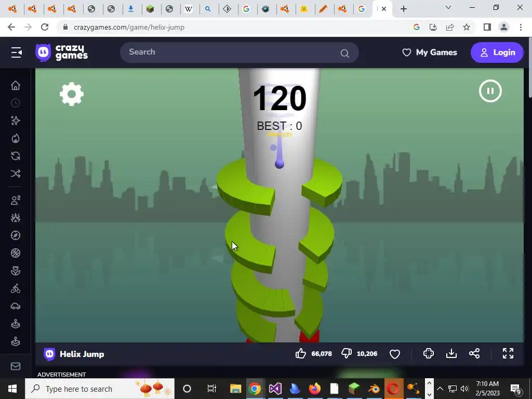Open the tab search dropdown

coord(448,7)
